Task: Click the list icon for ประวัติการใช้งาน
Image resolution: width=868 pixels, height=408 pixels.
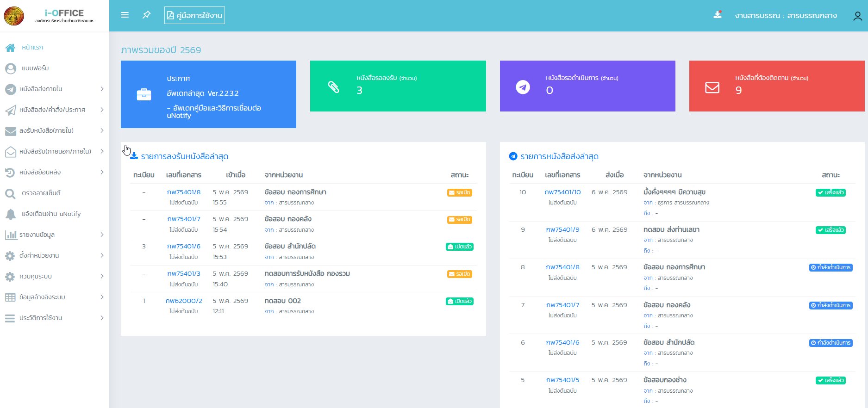Action: coord(10,318)
